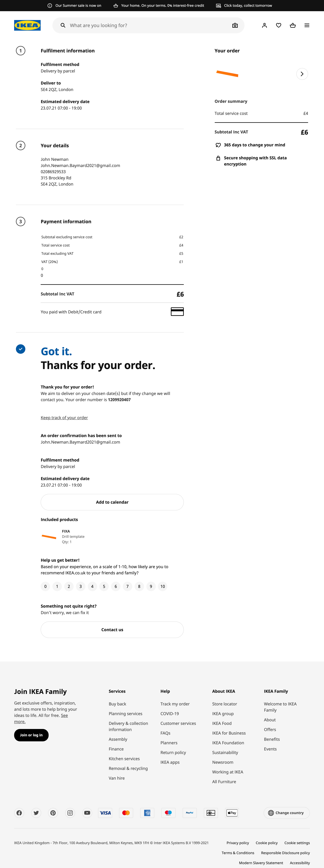Click Add to calendar button

(112, 502)
